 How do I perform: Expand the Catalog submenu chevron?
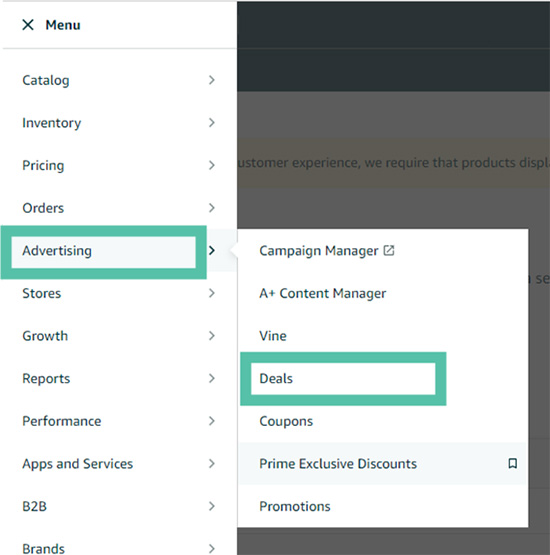point(212,80)
